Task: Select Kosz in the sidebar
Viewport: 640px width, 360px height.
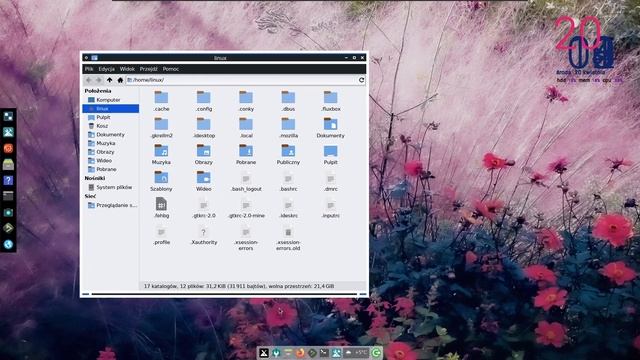Action: (111, 126)
